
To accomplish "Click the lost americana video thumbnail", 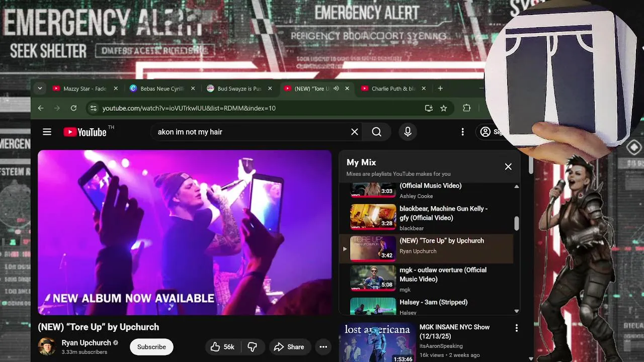I will tap(377, 343).
